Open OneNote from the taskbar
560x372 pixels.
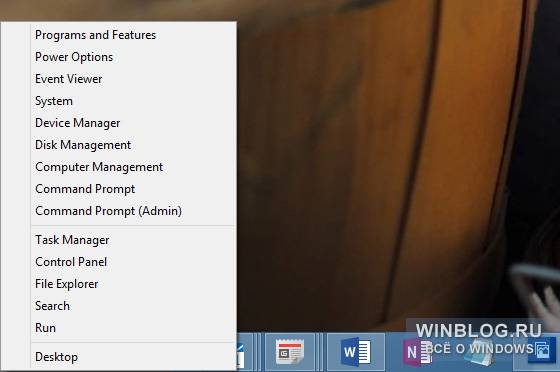(x=417, y=352)
